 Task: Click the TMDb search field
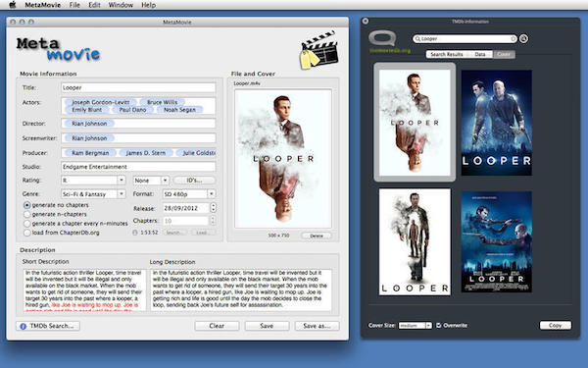click(465, 38)
